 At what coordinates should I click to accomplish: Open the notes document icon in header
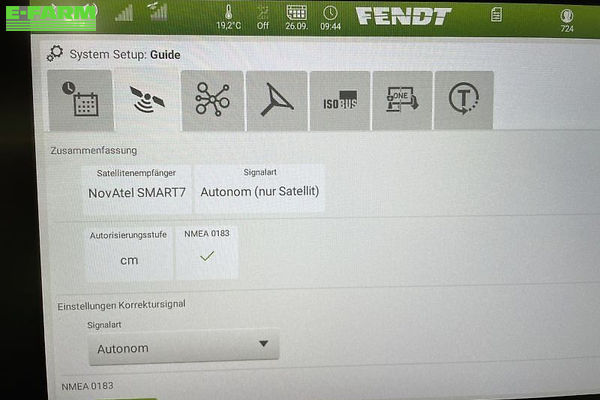(496, 15)
